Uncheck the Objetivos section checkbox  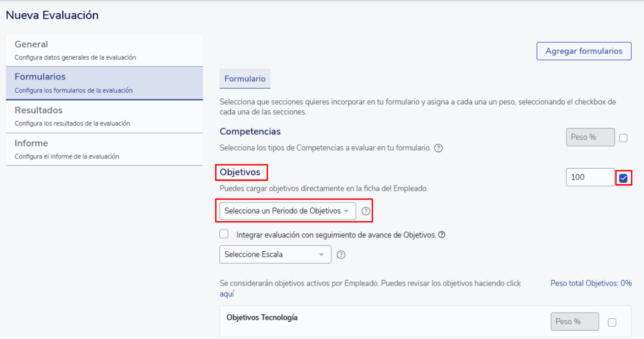(623, 178)
